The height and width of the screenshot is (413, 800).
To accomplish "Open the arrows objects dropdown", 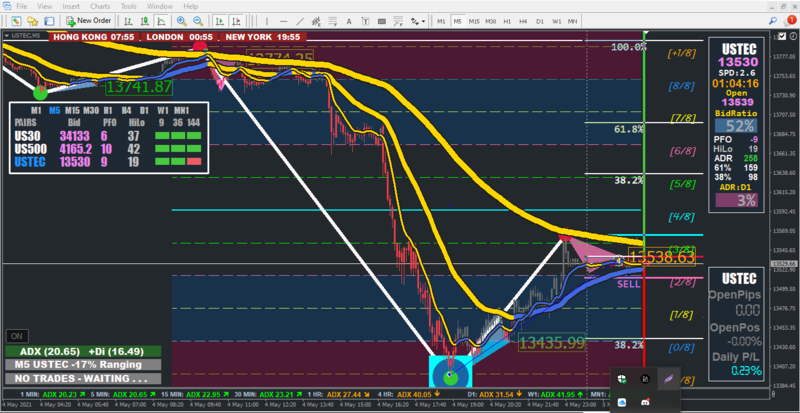I will pos(418,21).
